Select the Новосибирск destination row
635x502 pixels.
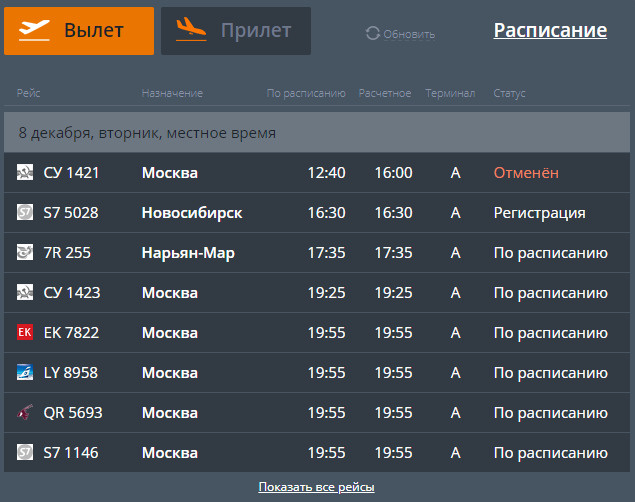[317, 213]
